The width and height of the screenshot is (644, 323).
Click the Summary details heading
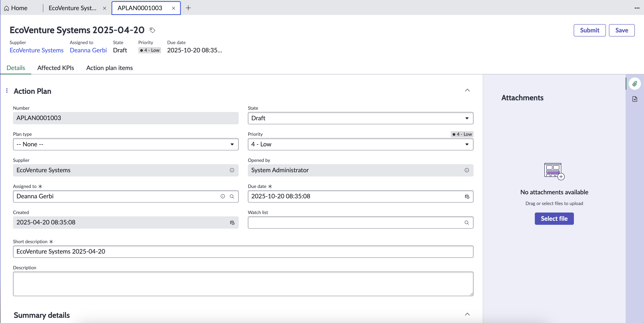pos(42,315)
